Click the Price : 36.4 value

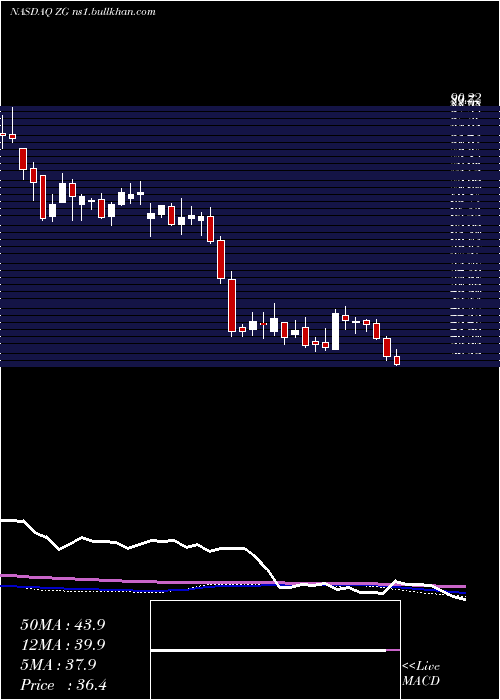coord(63,685)
